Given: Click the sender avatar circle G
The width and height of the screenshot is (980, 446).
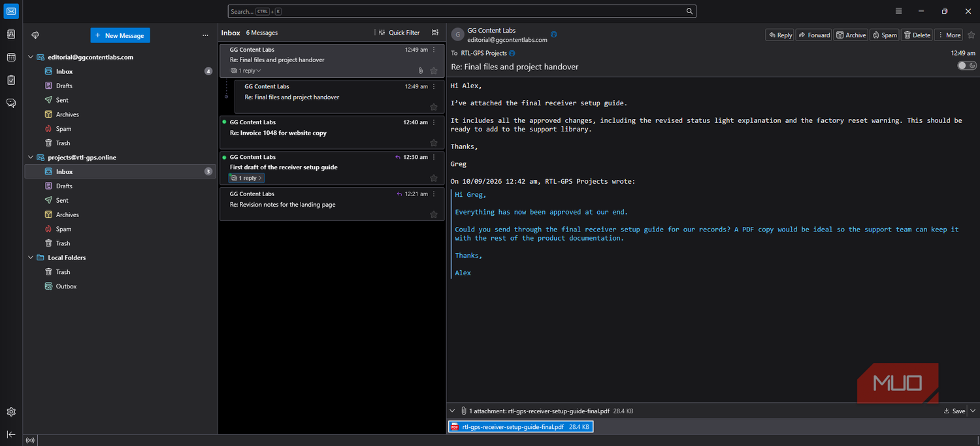Looking at the screenshot, I should pyautogui.click(x=457, y=35).
